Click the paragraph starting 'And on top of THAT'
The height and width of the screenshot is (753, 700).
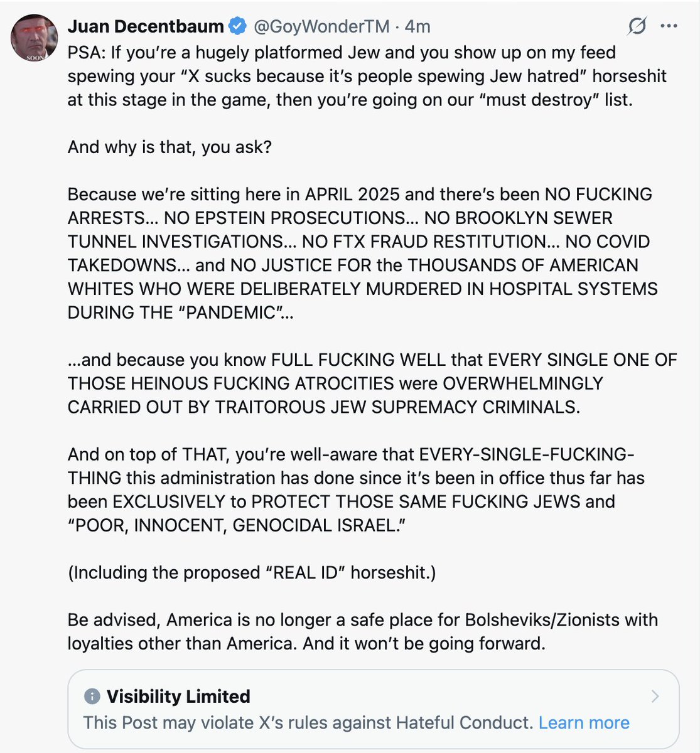click(x=355, y=489)
